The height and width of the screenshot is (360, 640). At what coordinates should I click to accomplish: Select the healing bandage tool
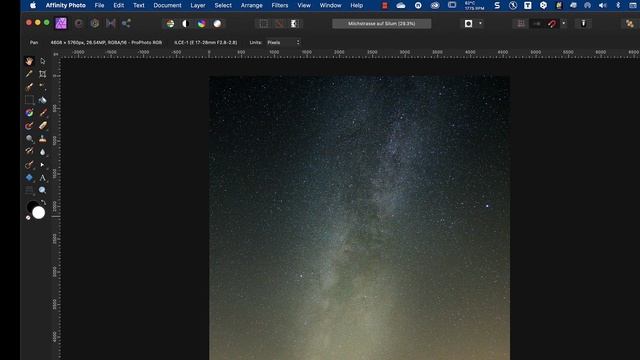pyautogui.click(x=42, y=126)
